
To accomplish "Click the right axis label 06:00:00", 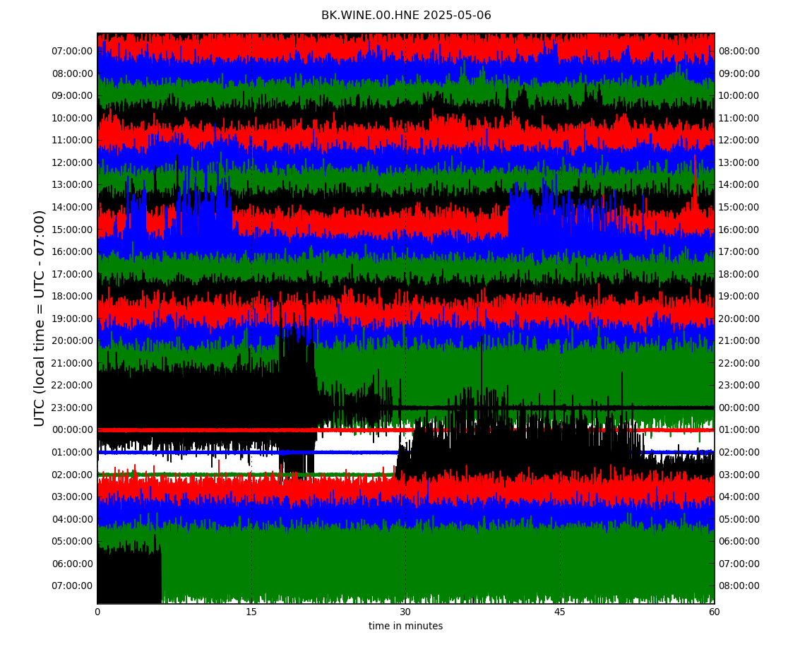I will [x=739, y=542].
